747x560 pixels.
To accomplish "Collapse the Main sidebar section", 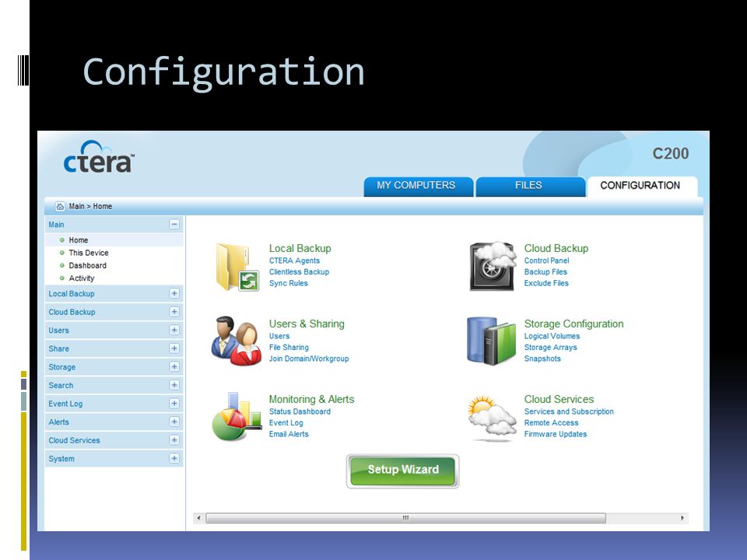I will (x=174, y=224).
